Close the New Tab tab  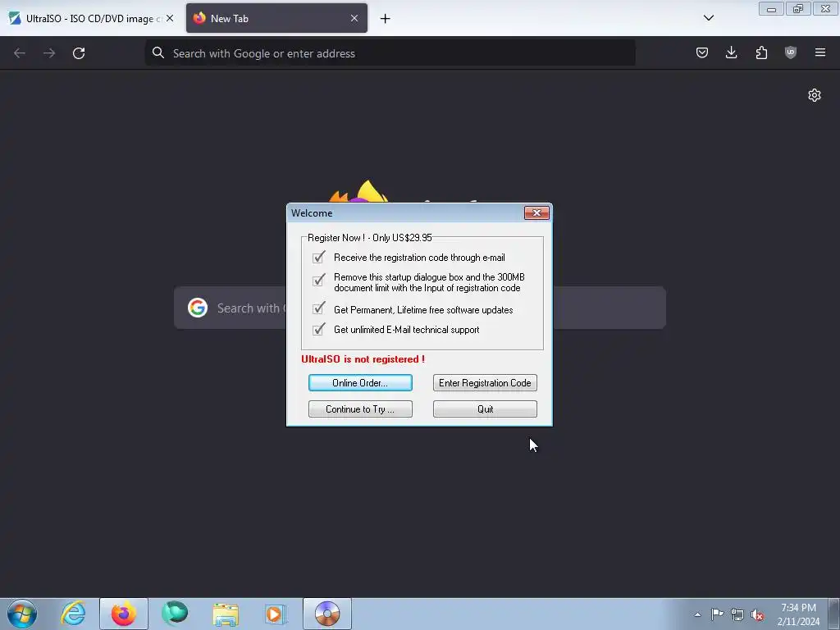point(354,18)
